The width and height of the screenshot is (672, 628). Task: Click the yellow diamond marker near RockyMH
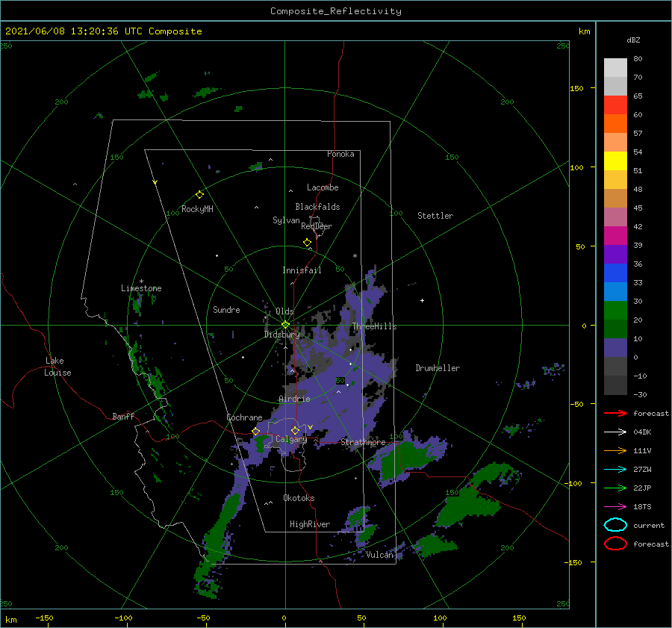click(x=199, y=195)
